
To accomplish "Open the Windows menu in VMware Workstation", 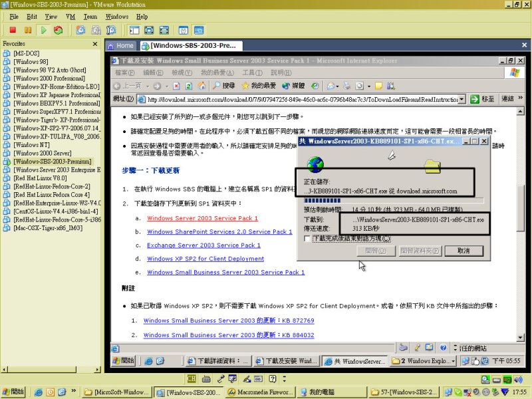I will (117, 17).
